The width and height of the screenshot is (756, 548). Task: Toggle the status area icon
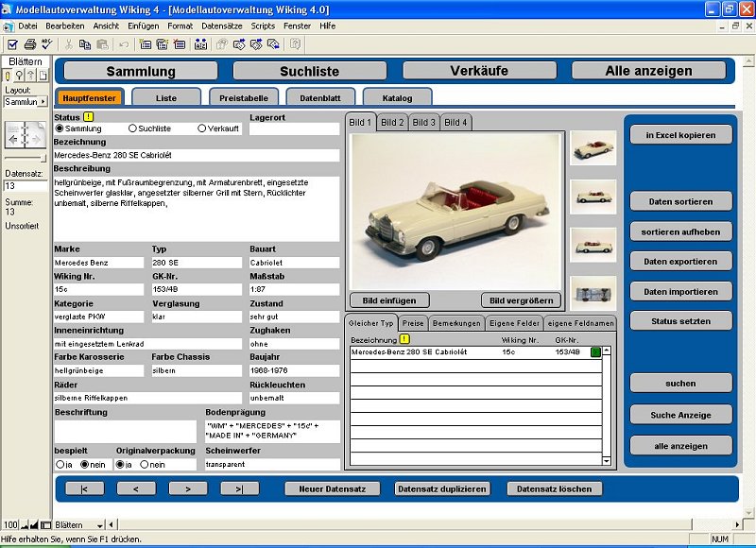[x=45, y=525]
